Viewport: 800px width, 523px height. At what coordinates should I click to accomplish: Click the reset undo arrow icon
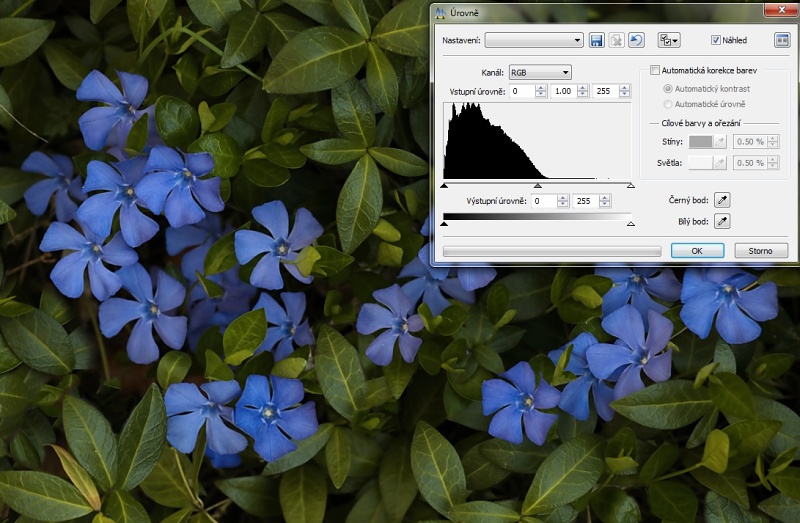pyautogui.click(x=637, y=40)
